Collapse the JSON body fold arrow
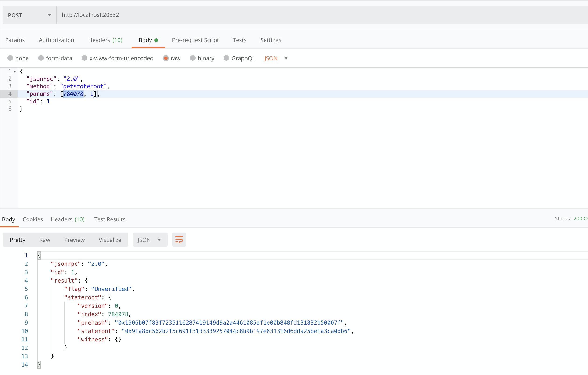The width and height of the screenshot is (588, 375). (15, 72)
